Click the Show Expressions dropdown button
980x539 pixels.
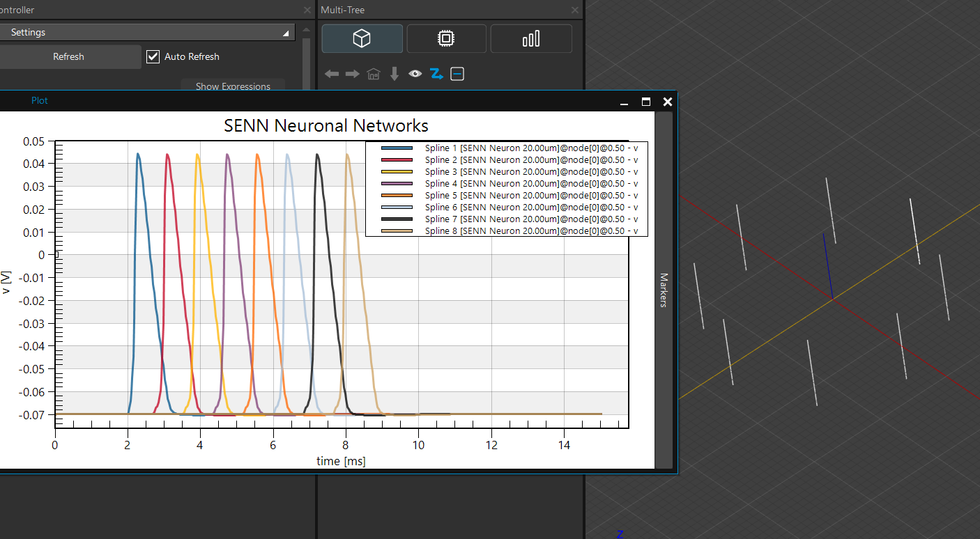click(233, 86)
